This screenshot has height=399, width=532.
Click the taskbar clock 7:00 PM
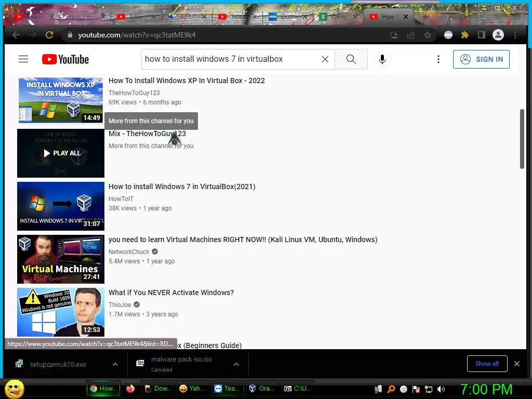(486, 389)
